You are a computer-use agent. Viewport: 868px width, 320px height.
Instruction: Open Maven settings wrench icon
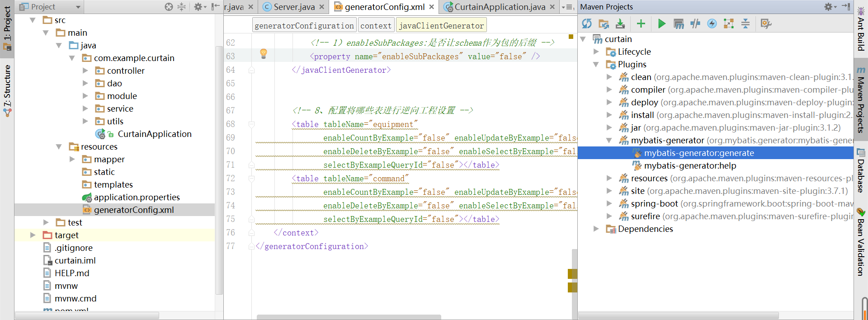pyautogui.click(x=766, y=24)
